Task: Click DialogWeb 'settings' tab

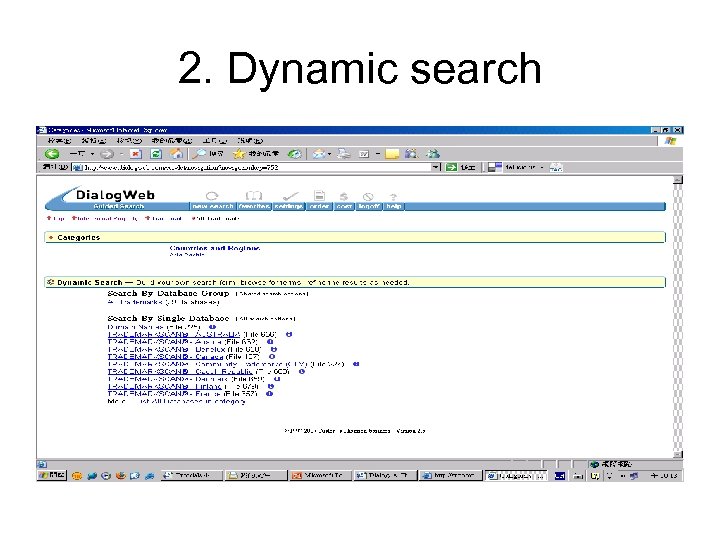Action: [x=288, y=207]
